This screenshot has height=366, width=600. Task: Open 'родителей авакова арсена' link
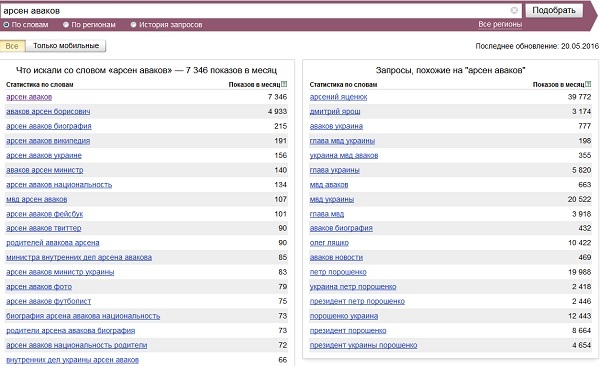point(52,243)
